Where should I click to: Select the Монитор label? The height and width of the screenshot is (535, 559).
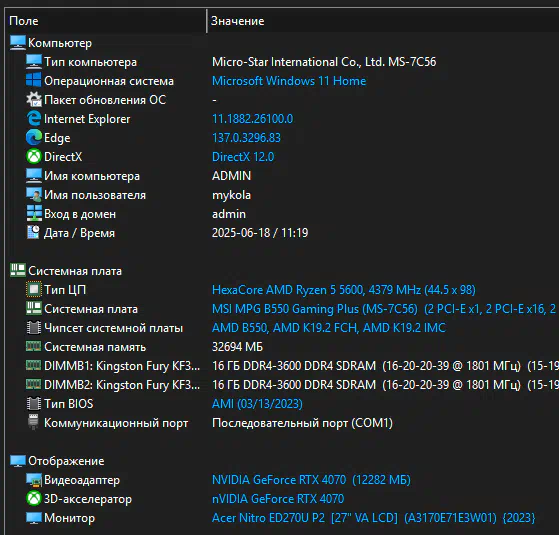point(69,518)
